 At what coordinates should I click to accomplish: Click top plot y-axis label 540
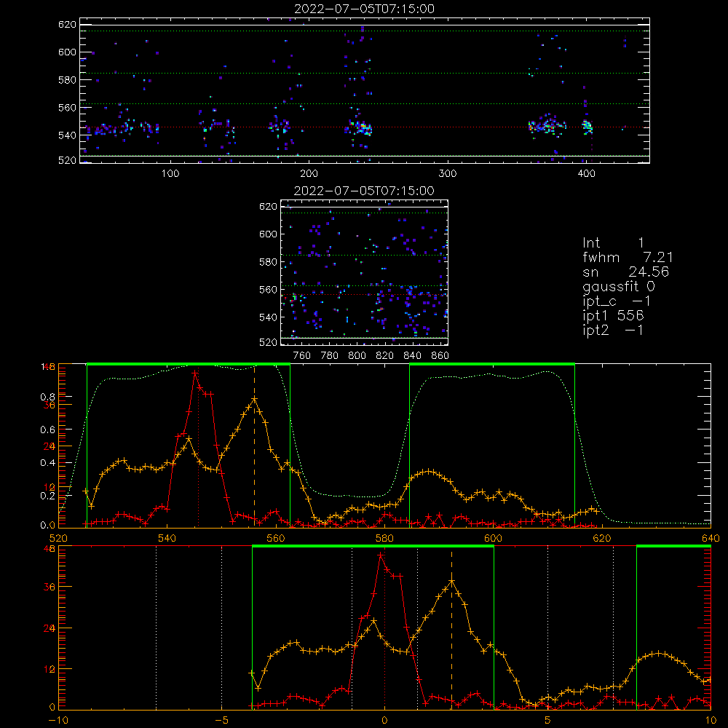coord(67,135)
